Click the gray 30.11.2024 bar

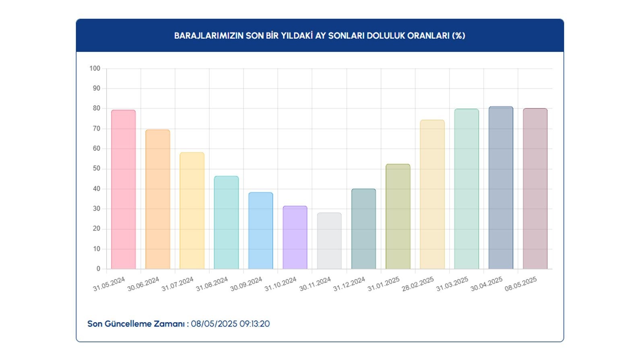(x=329, y=241)
